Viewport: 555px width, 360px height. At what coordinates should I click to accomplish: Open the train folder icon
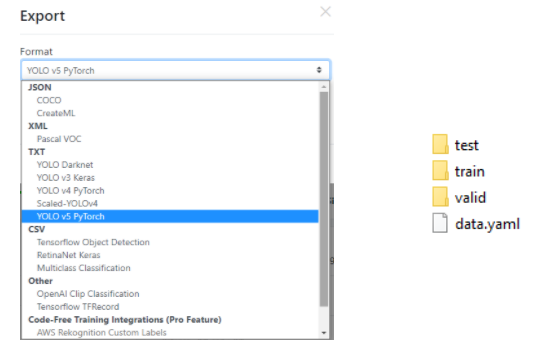coord(440,171)
